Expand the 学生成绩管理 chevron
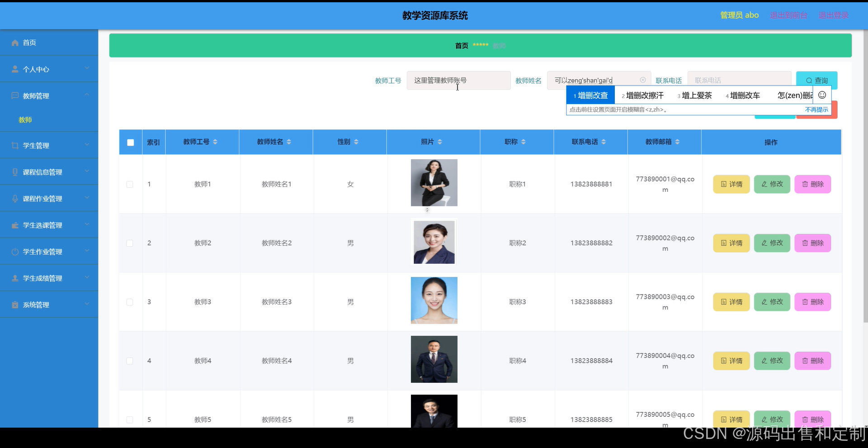This screenshot has height=448, width=868. click(x=87, y=277)
